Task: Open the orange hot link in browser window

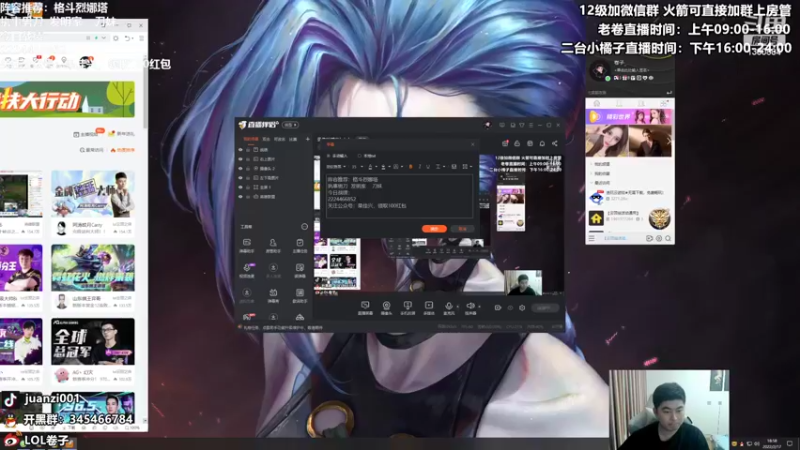Action: (x=123, y=150)
